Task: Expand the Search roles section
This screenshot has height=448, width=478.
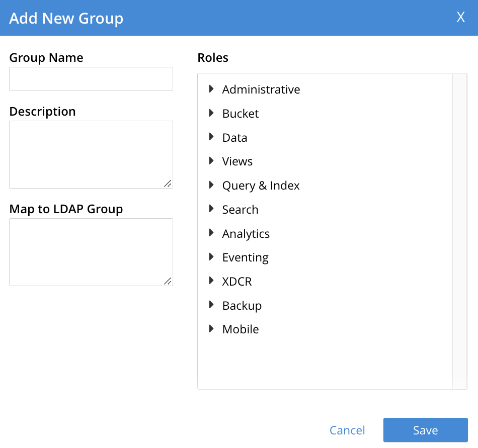Action: [x=211, y=209]
